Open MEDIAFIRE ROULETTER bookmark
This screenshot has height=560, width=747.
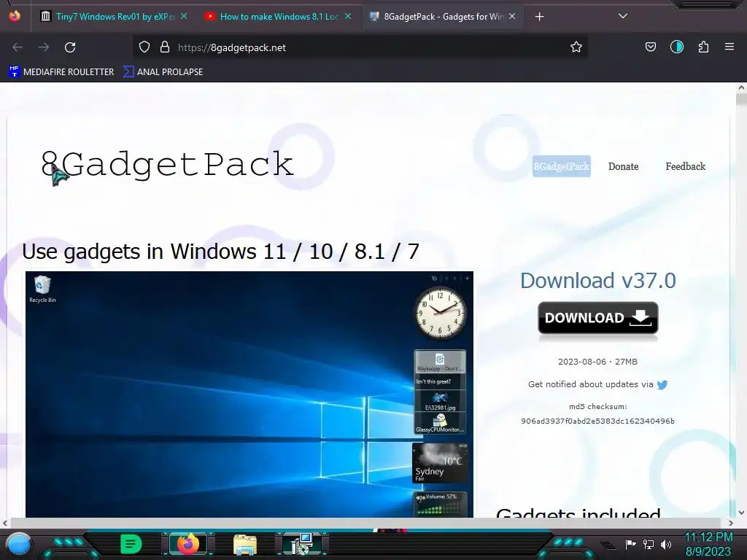coord(61,72)
